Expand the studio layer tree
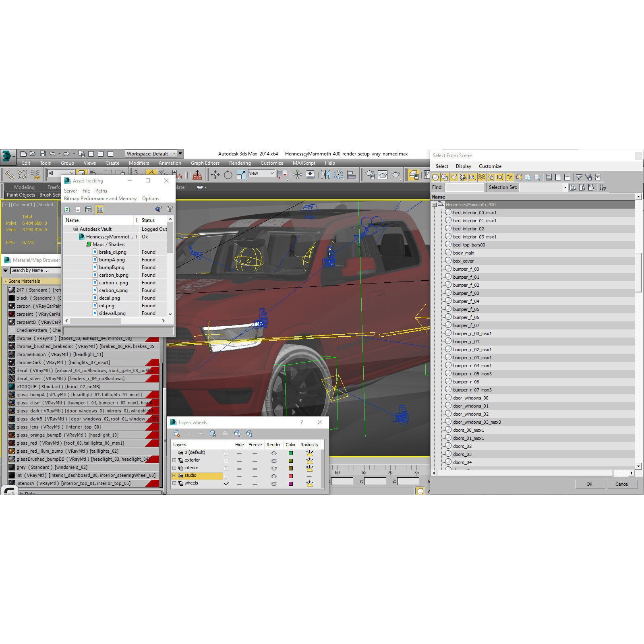Image resolution: width=644 pixels, height=644 pixels. [x=174, y=476]
